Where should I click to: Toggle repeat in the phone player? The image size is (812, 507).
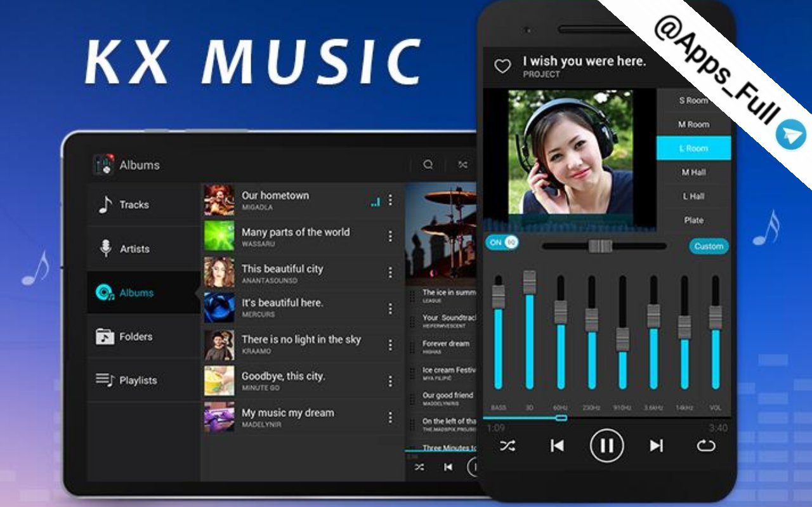tap(705, 446)
